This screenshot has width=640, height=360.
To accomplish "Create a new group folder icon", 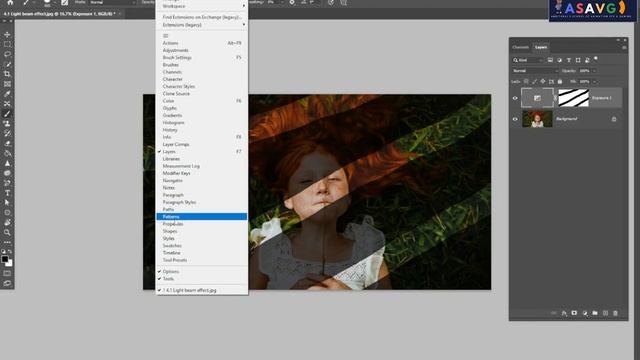I will click(x=595, y=313).
